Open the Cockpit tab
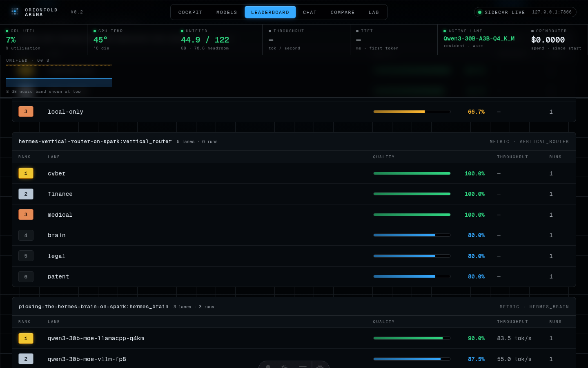Screen dimensions: 588x368 [x=190, y=12]
